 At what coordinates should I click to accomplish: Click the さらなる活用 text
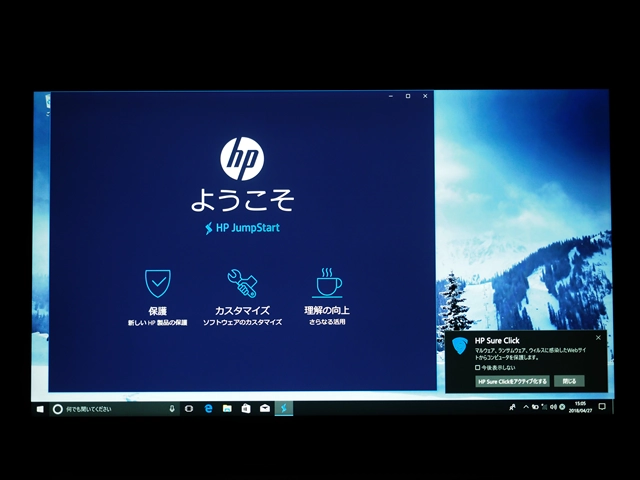pos(327,322)
